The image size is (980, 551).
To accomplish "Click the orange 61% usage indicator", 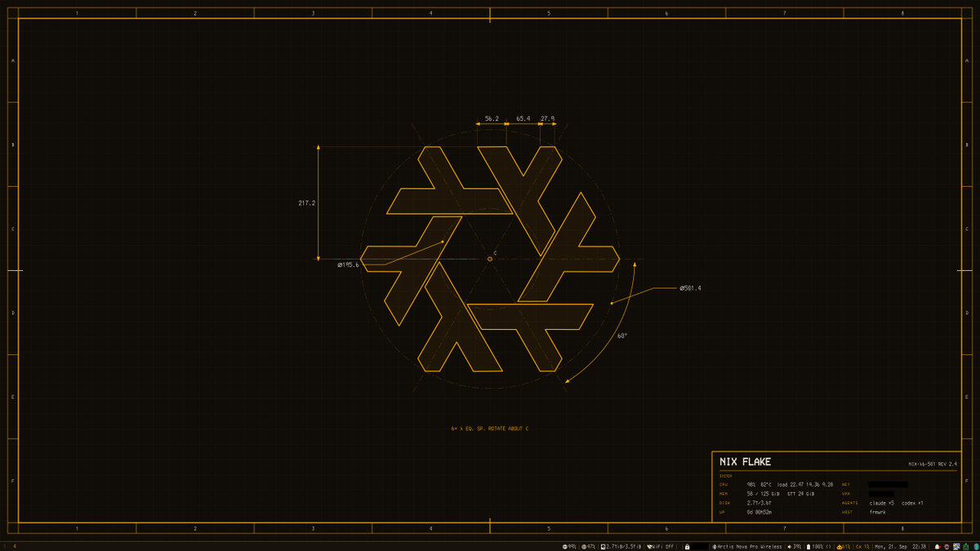I will [x=844, y=546].
